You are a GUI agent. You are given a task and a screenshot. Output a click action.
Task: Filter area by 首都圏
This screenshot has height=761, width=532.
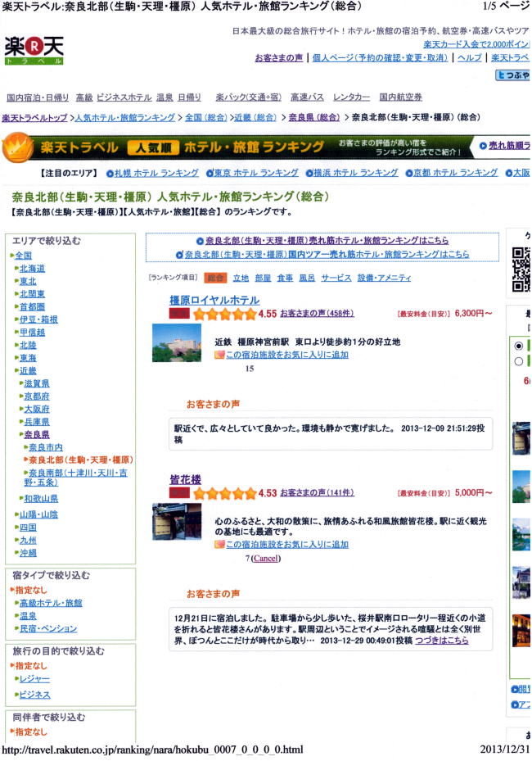(32, 306)
